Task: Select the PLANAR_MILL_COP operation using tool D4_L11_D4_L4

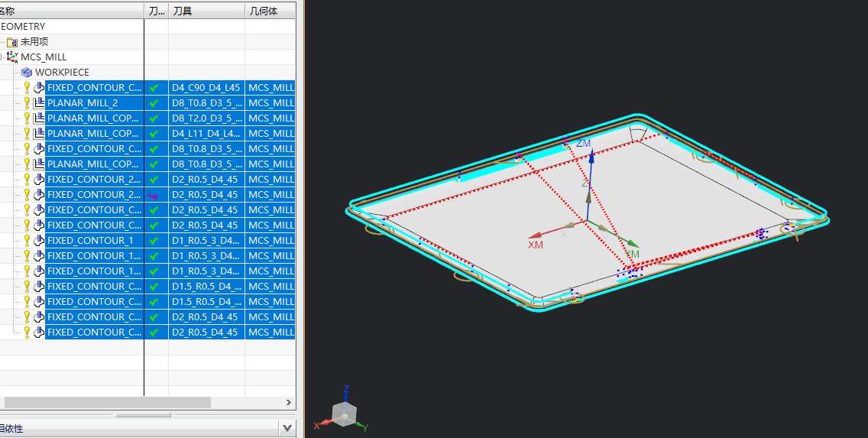Action: pos(93,134)
